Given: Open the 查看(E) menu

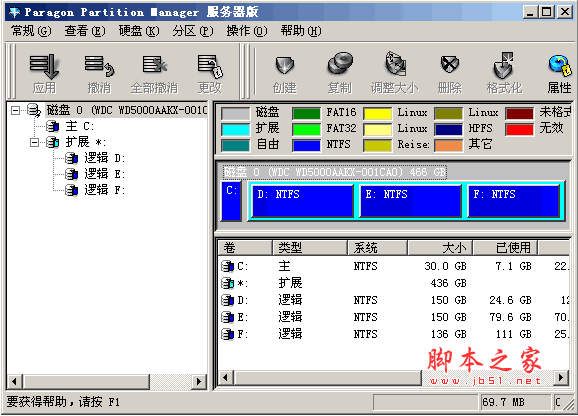Looking at the screenshot, I should pos(85,31).
